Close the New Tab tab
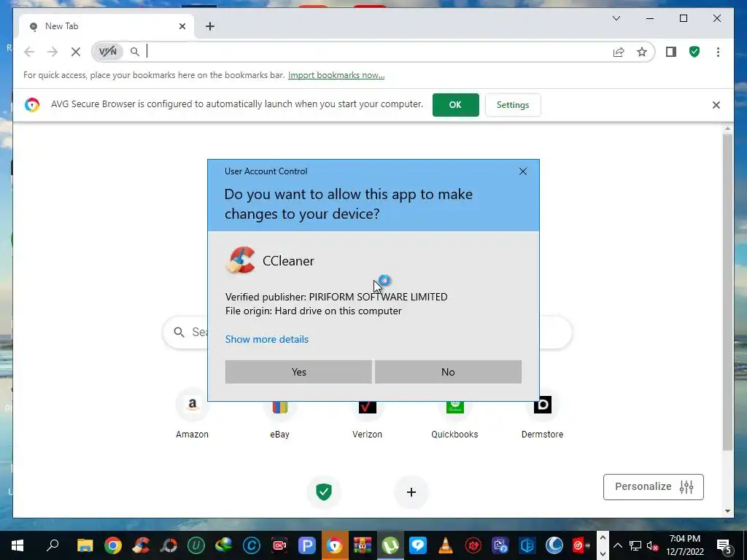Viewport: 747px width, 560px height. (x=182, y=26)
